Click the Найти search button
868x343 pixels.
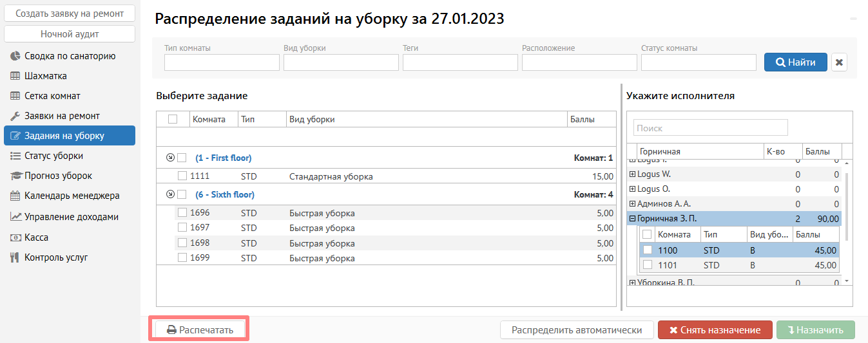[795, 62]
